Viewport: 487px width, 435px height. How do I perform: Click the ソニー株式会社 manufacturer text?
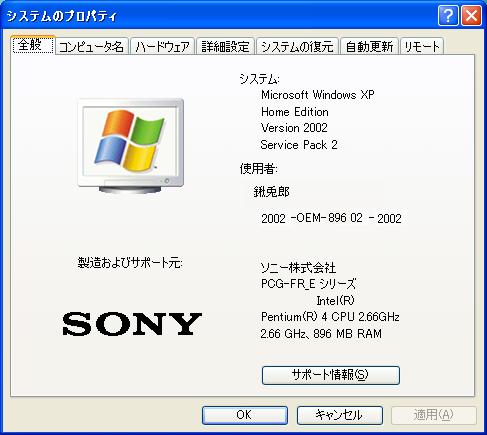click(x=298, y=268)
